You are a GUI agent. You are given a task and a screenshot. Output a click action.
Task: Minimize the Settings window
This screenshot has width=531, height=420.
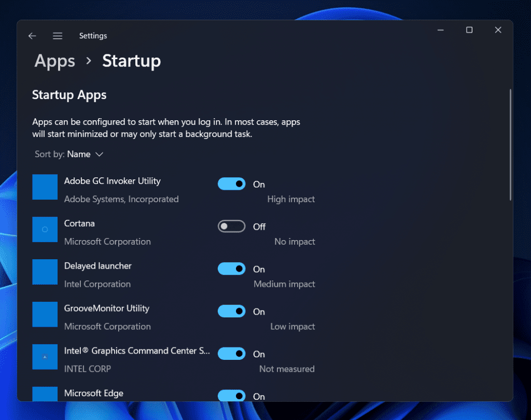440,30
